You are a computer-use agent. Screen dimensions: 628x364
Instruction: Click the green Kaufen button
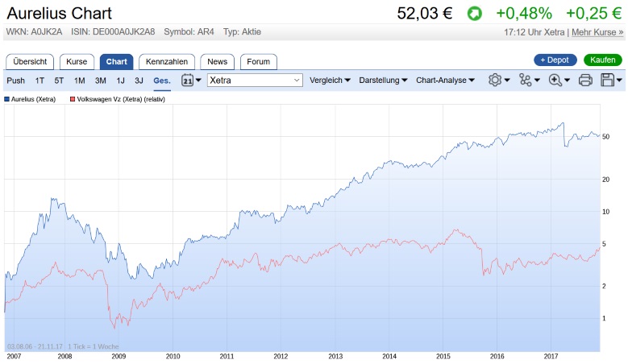click(602, 60)
